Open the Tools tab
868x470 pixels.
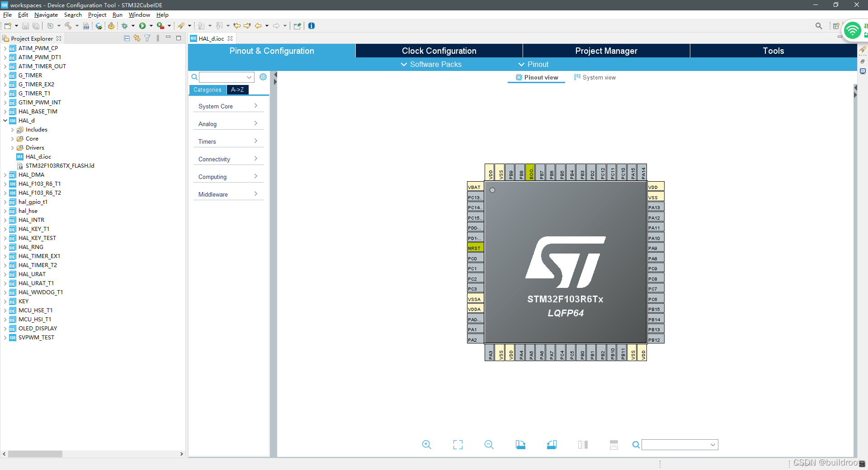pyautogui.click(x=773, y=51)
